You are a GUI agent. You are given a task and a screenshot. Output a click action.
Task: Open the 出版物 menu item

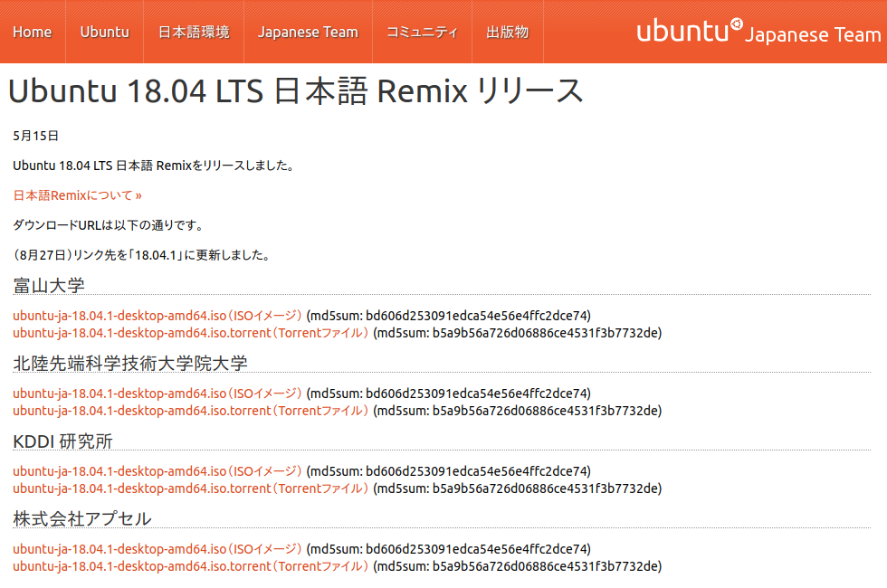[x=508, y=33]
